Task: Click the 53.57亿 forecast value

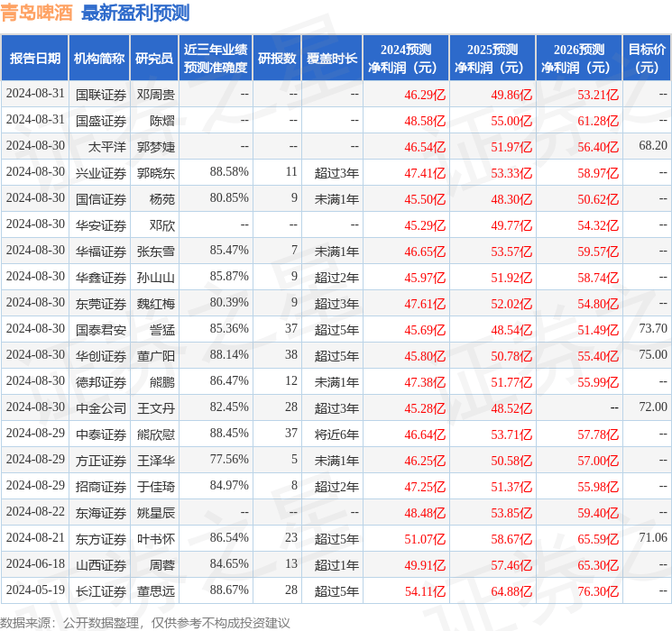Action: point(511,251)
